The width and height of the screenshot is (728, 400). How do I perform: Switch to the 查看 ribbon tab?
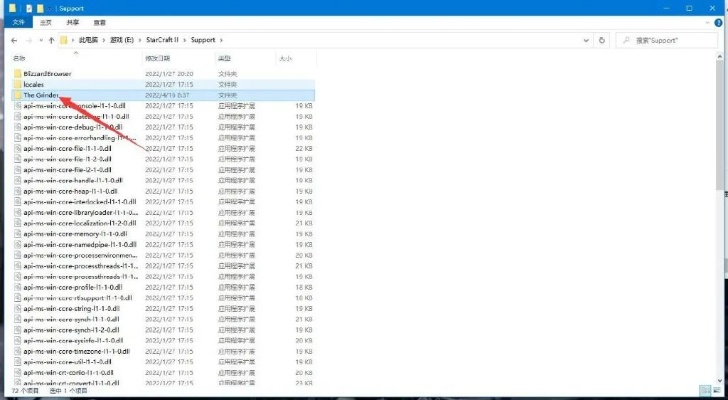point(100,20)
